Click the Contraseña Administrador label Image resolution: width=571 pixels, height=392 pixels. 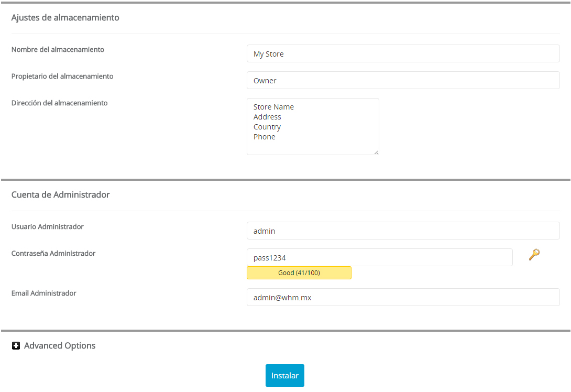coord(53,254)
